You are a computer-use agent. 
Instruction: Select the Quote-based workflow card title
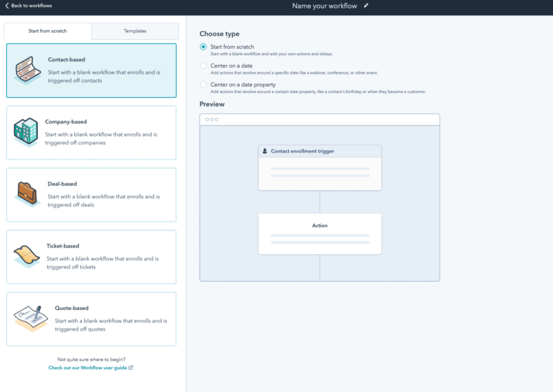pos(71,308)
